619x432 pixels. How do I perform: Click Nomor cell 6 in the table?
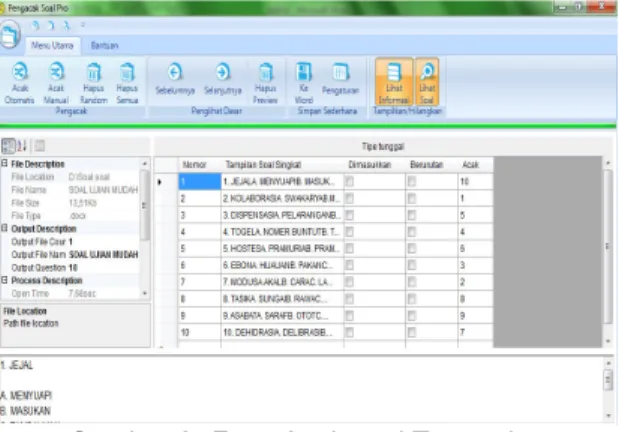pos(199,265)
